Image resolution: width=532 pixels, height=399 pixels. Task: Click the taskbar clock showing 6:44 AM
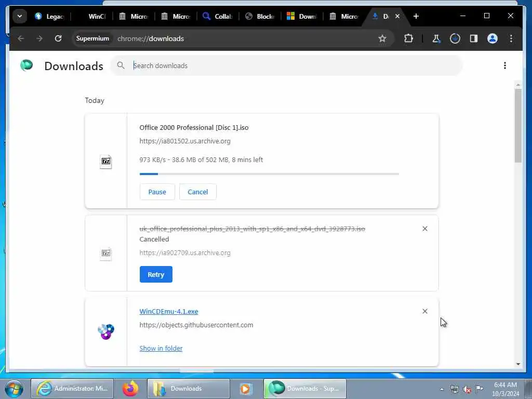point(505,389)
